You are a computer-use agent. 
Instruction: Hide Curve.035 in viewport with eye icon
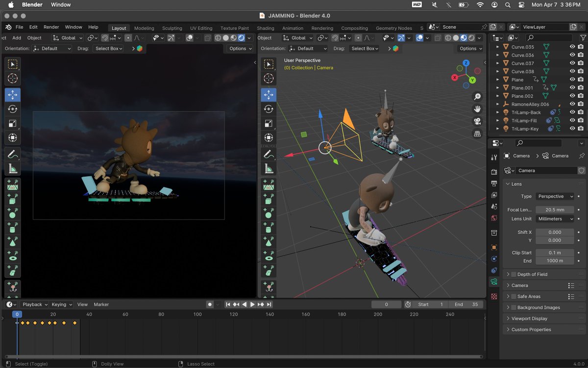pos(572,47)
